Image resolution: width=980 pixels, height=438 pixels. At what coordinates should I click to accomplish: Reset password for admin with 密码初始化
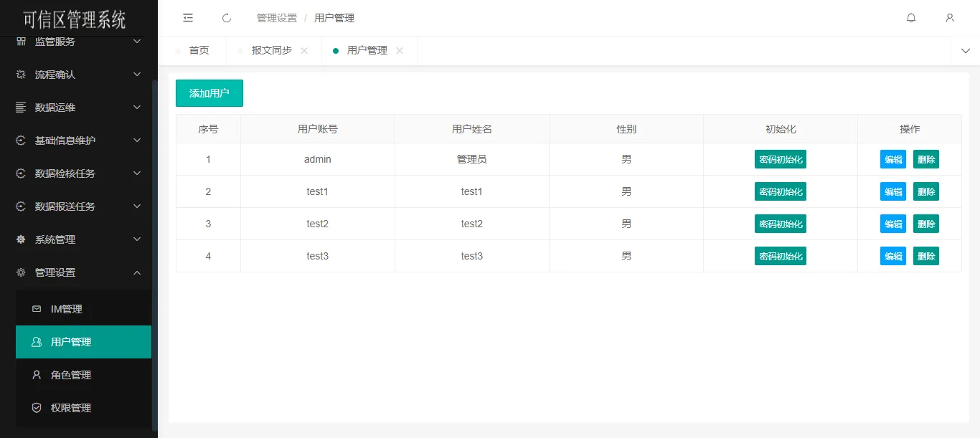tap(780, 159)
